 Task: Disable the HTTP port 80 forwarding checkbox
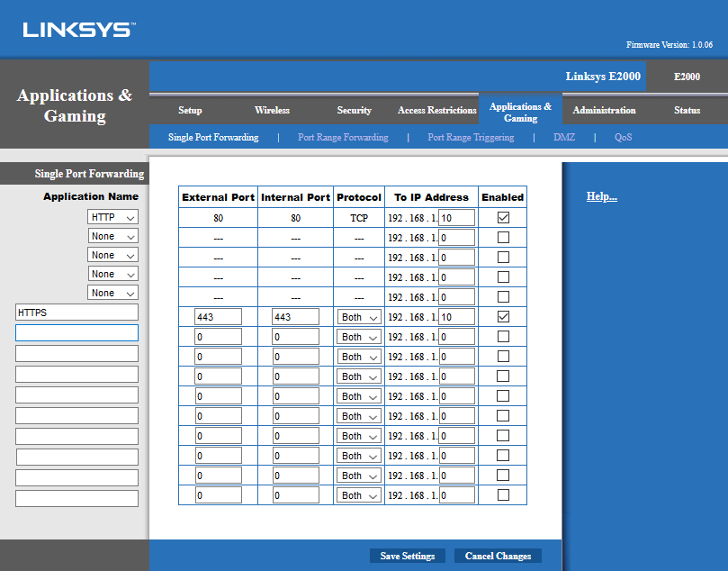[503, 218]
